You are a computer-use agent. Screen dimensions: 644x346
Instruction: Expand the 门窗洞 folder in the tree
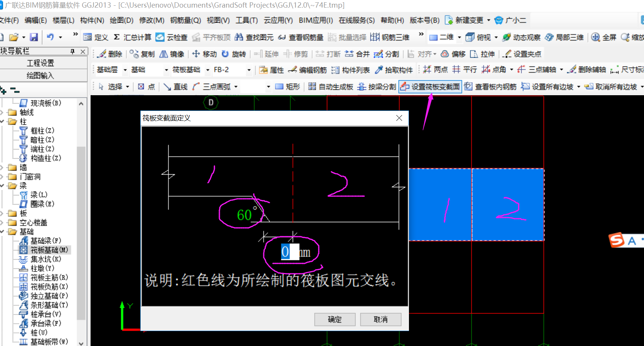(x=2, y=177)
